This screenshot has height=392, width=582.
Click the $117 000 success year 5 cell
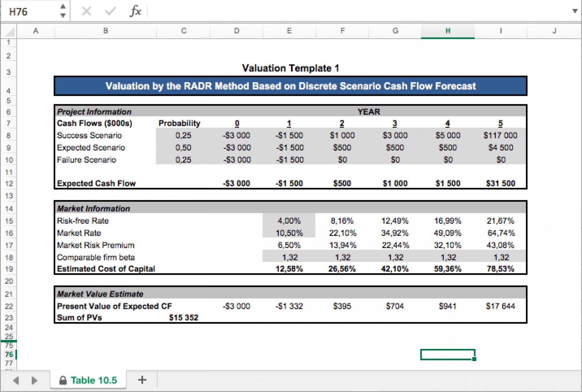(x=500, y=136)
